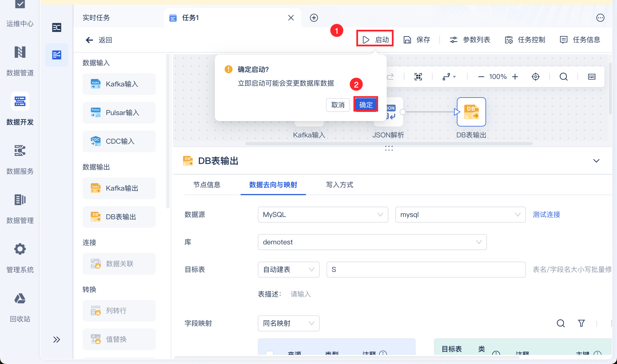This screenshot has width=617, height=364.
Task: Click the field mapping filter icon
Action: click(581, 323)
